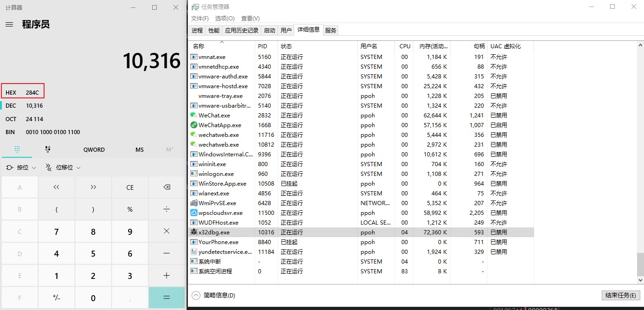The image size is (644, 310).
Task: Click the right shift >> key
Action: coord(93,187)
